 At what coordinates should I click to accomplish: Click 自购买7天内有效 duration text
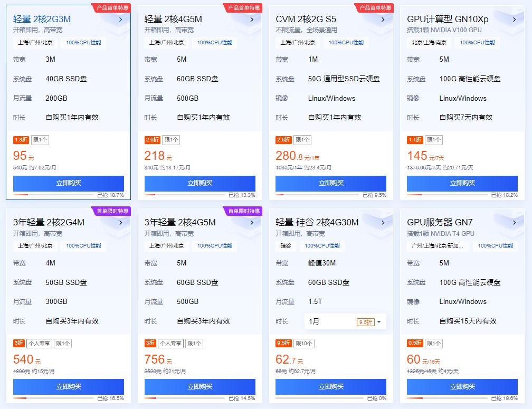[466, 117]
